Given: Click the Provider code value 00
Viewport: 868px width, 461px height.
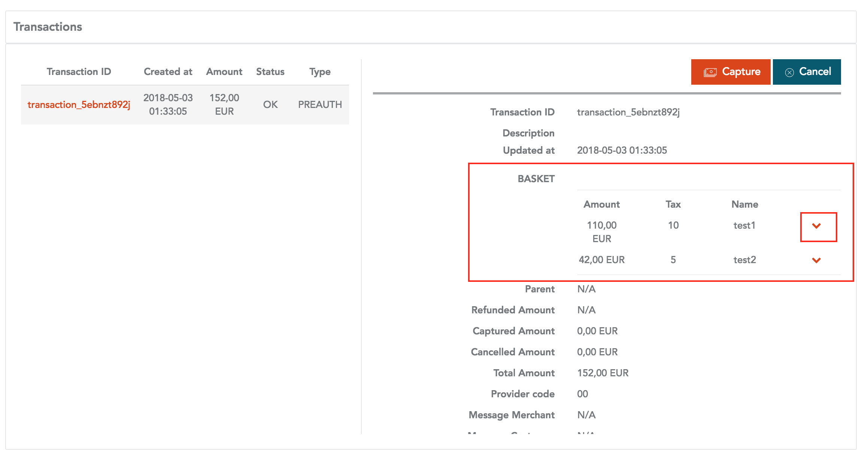Looking at the screenshot, I should point(583,394).
